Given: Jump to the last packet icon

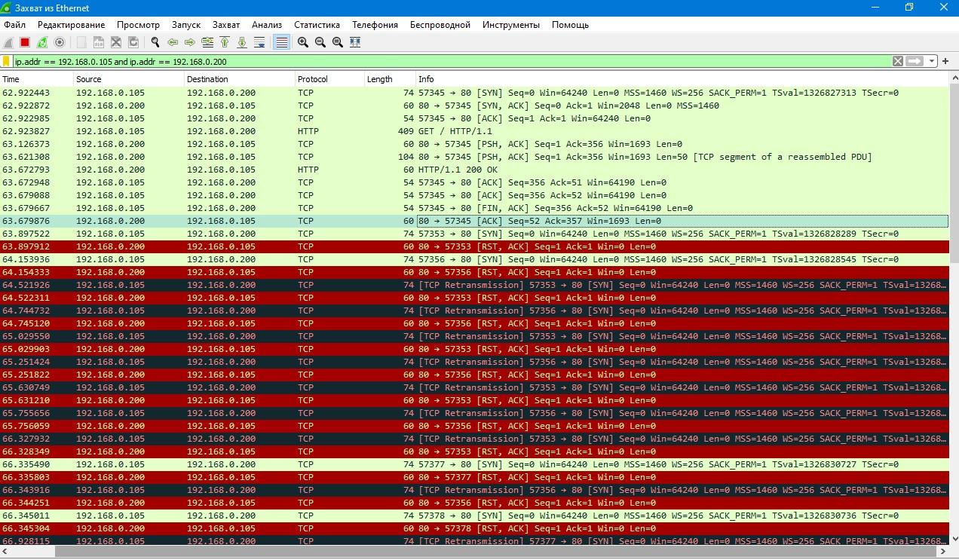Looking at the screenshot, I should pyautogui.click(x=242, y=43).
